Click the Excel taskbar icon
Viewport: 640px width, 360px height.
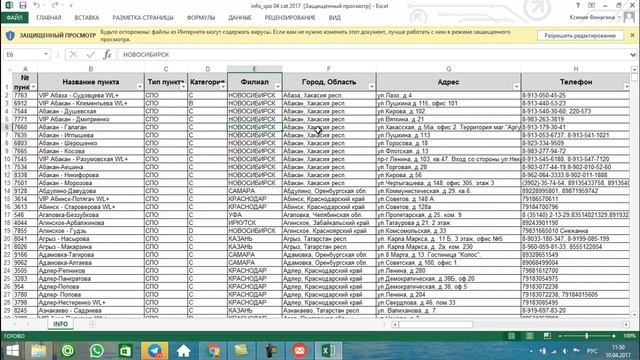329,351
